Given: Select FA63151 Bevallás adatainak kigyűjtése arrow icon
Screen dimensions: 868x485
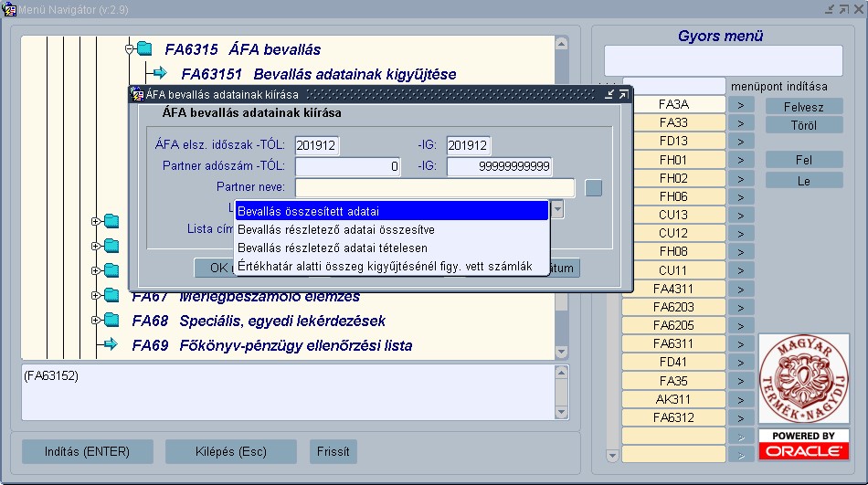Looking at the screenshot, I should click(x=159, y=72).
